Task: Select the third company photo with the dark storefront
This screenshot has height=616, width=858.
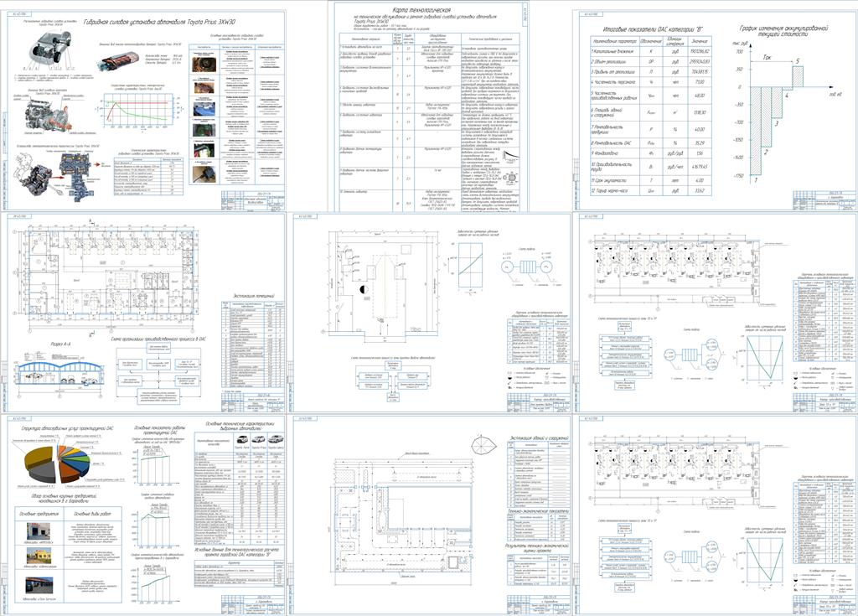Action: coord(39,585)
